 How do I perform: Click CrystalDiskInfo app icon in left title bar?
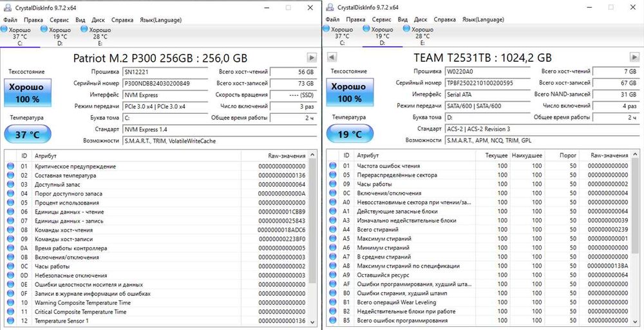pos(7,8)
